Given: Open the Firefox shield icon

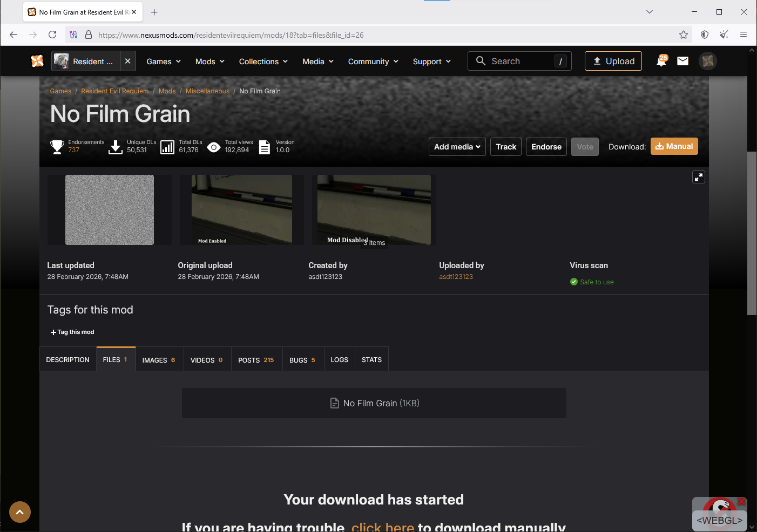Looking at the screenshot, I should coord(705,35).
